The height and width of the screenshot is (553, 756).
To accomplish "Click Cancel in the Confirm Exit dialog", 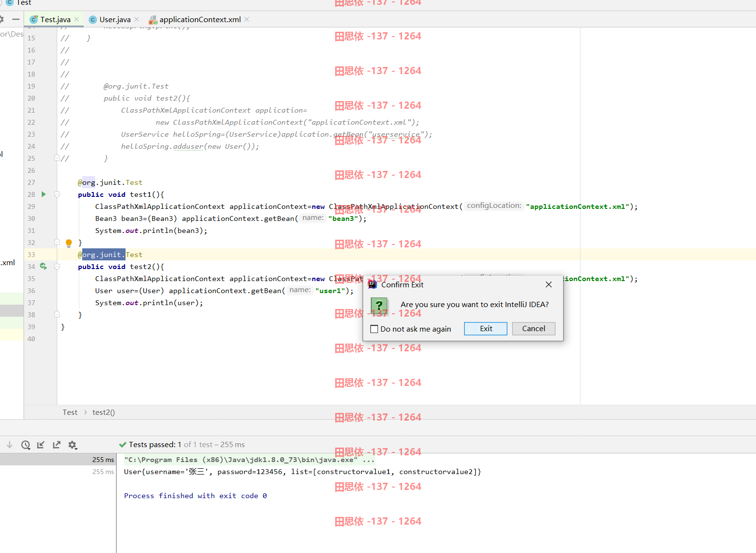I will coord(534,329).
